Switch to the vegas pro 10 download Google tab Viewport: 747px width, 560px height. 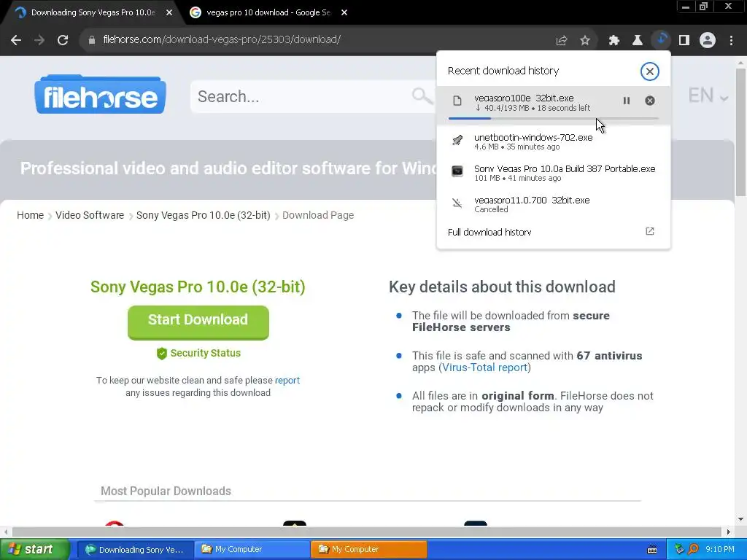tap(268, 12)
